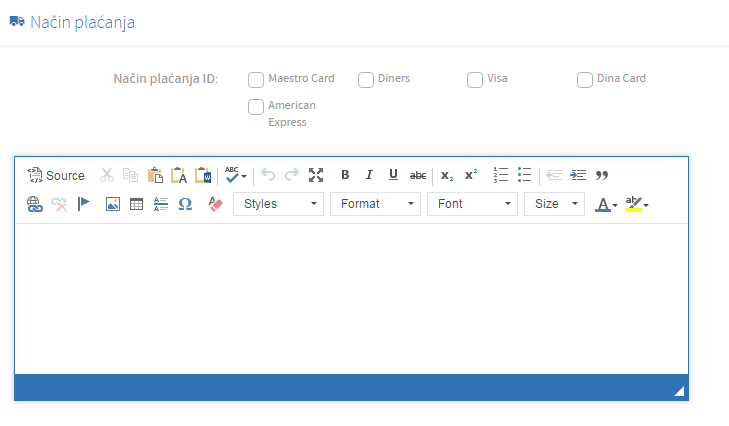The height and width of the screenshot is (426, 729).
Task: Click Paste as plain text icon
Action: coord(179,175)
